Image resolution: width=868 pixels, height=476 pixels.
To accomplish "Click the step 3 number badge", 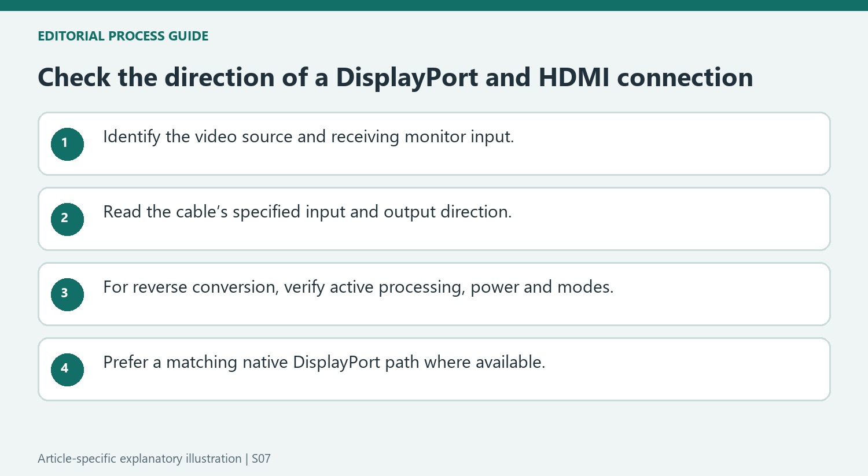I will (67, 294).
